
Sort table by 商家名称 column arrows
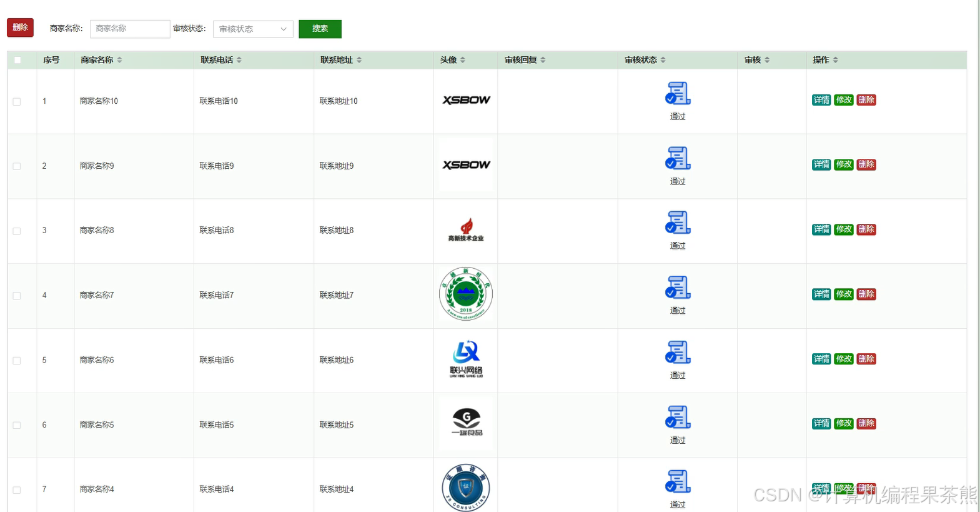(x=119, y=60)
